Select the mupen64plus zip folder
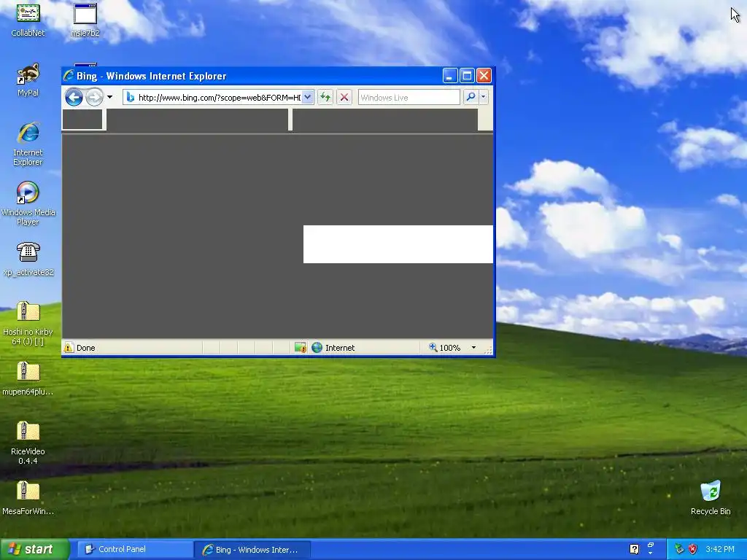Image resolution: width=747 pixels, height=560 pixels. tap(28, 379)
